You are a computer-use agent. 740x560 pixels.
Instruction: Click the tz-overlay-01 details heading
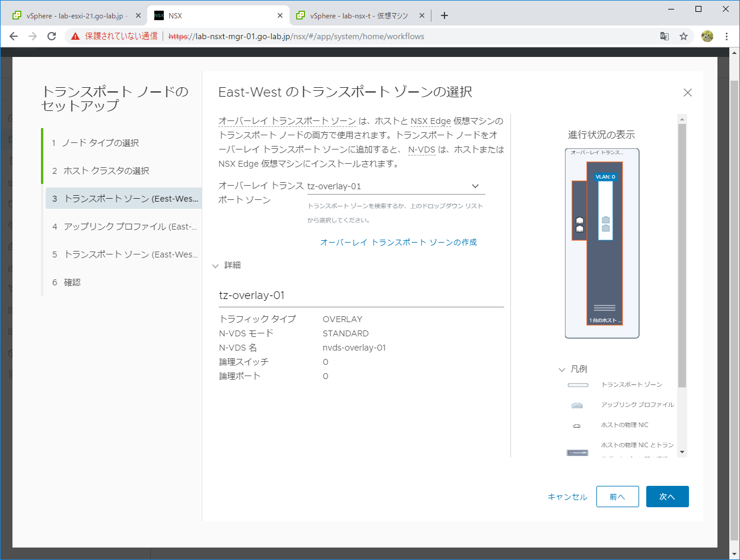click(x=252, y=295)
